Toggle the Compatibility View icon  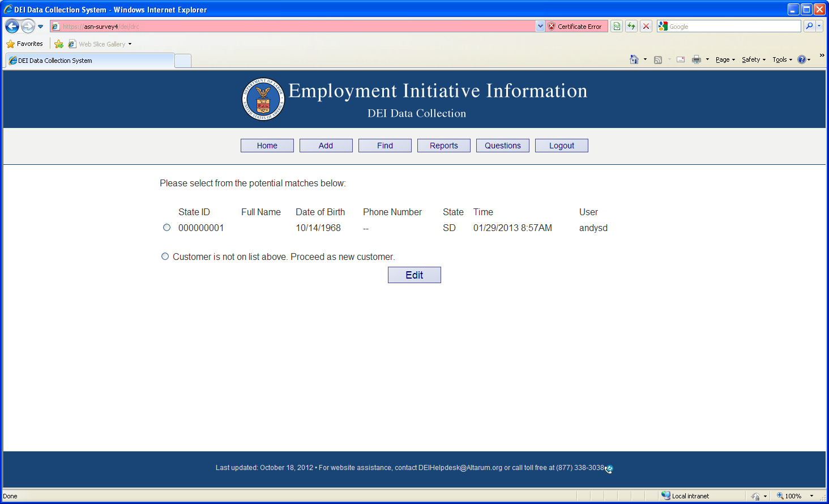click(617, 26)
